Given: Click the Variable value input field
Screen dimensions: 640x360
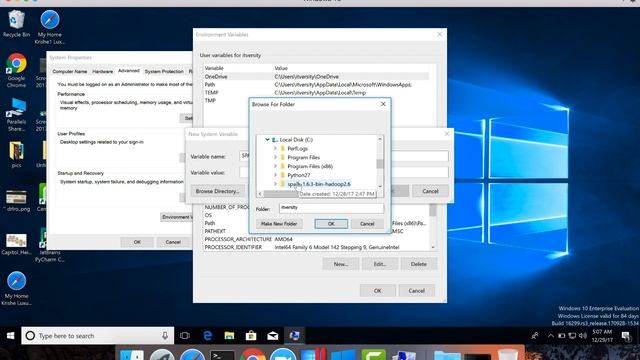Looking at the screenshot, I should click(344, 172).
